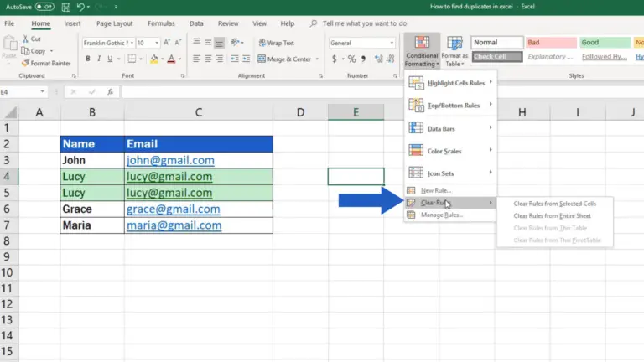
Task: Select the Format Painter tool
Action: coord(50,63)
